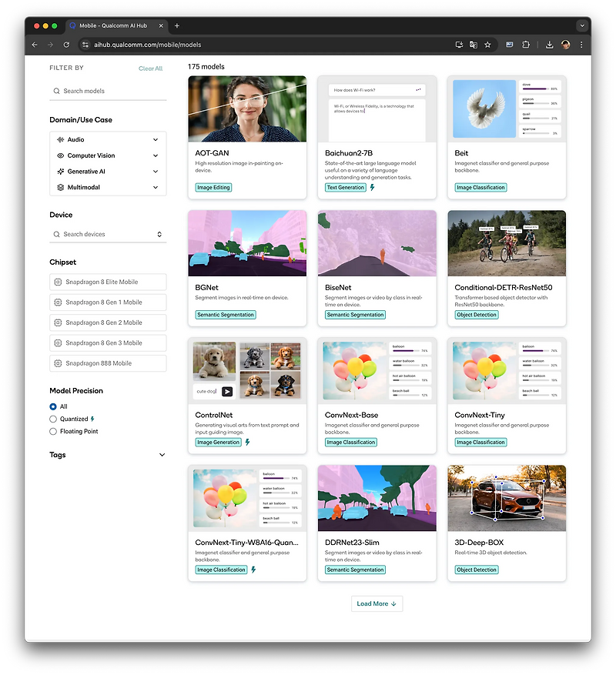Collapse the Multimodal dropdown
The image size is (616, 675).
tap(156, 187)
